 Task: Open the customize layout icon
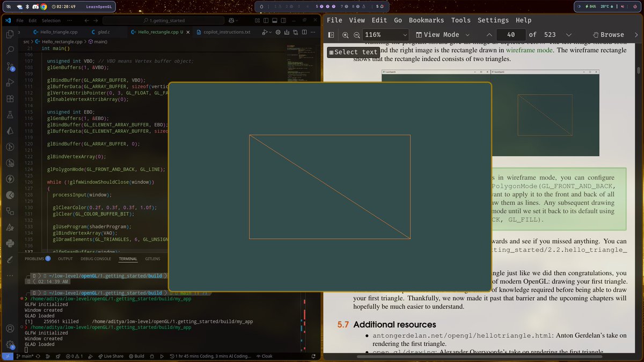[257, 20]
